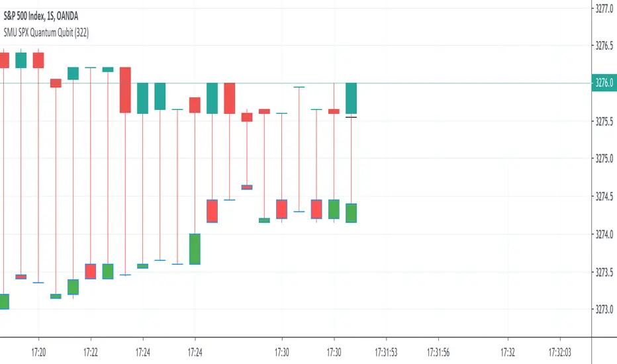Click the 3276.5 price scale label

[603, 46]
